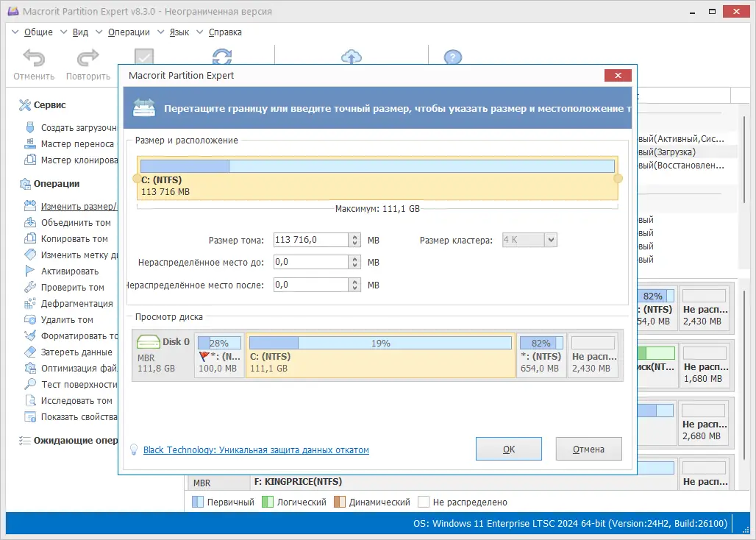Click the Затереть данные eraser icon
The width and height of the screenshot is (756, 540).
coord(30,352)
